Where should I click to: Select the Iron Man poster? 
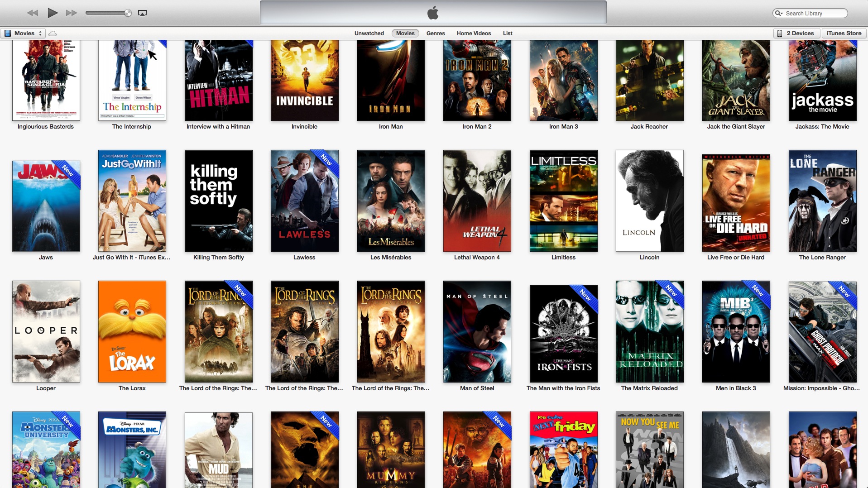[391, 80]
